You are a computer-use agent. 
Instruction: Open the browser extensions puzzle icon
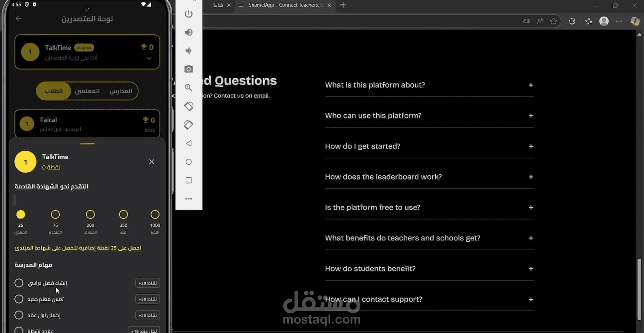click(572, 21)
